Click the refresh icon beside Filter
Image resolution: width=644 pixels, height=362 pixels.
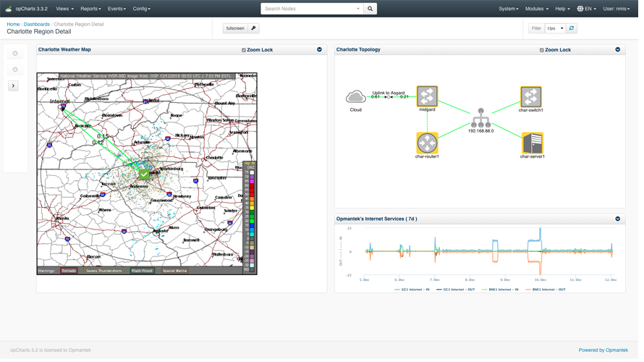[x=576, y=29]
